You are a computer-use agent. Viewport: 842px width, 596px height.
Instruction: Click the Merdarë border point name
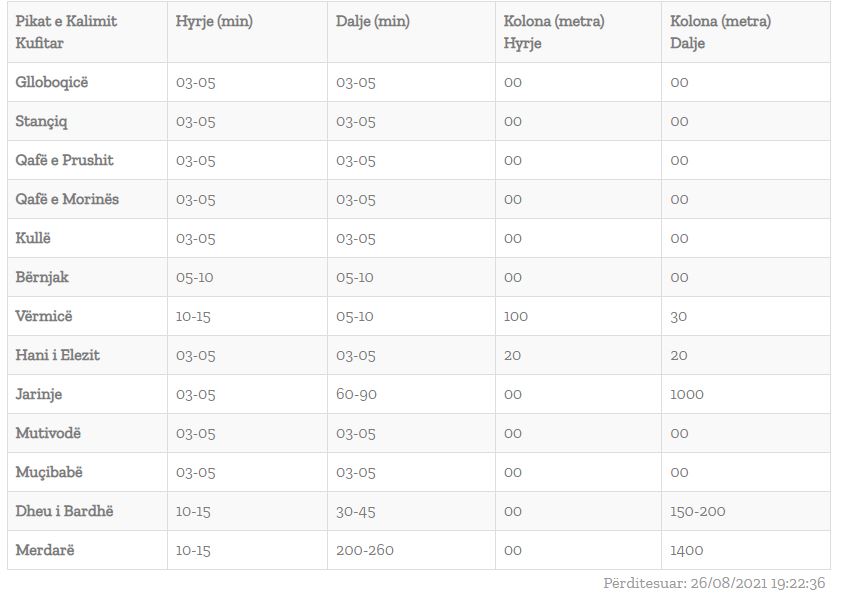45,550
